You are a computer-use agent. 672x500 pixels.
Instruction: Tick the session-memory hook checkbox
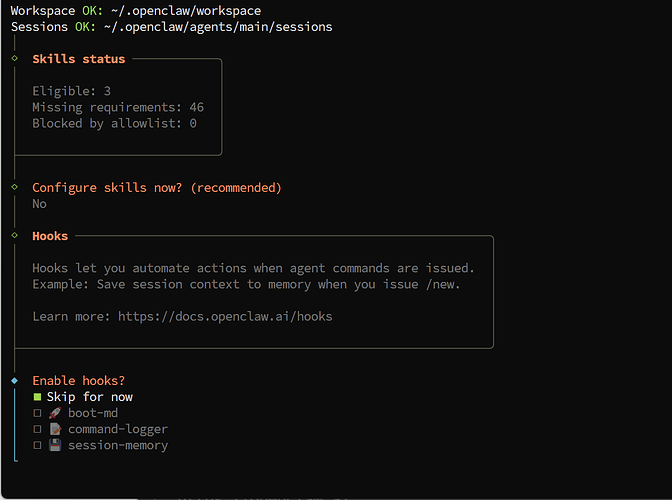37,446
